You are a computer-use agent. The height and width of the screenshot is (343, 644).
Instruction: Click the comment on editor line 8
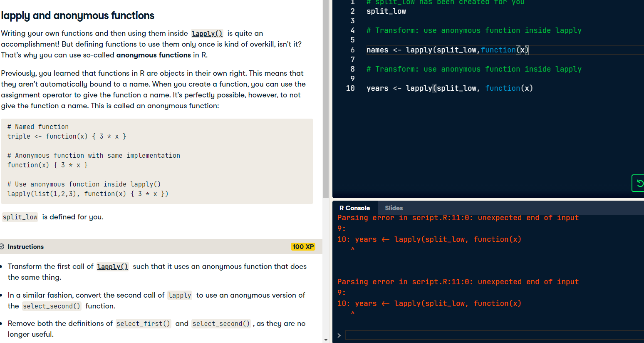pos(474,69)
